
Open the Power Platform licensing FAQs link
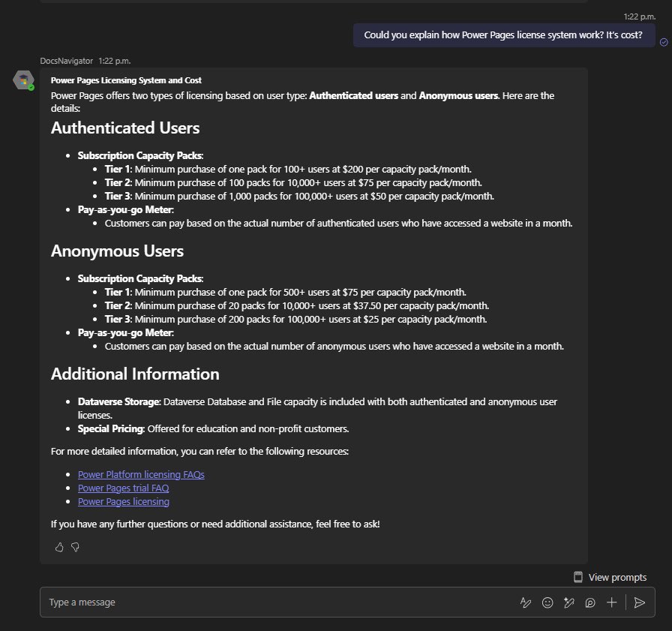pos(141,474)
